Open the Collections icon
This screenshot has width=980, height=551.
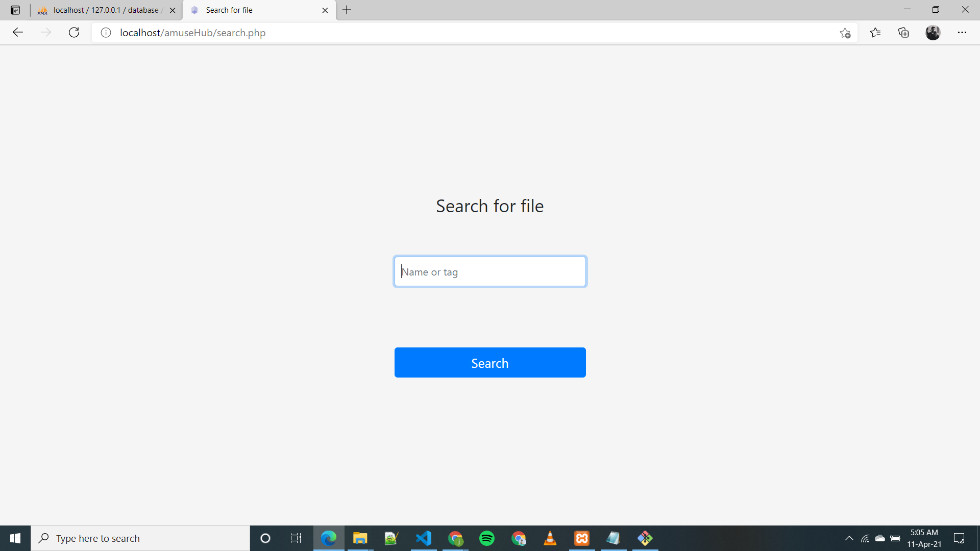pyautogui.click(x=903, y=33)
